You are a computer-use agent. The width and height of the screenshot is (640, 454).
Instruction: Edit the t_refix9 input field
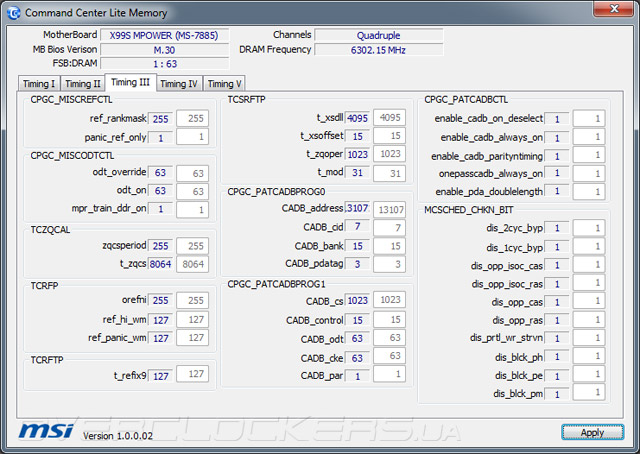(193, 374)
